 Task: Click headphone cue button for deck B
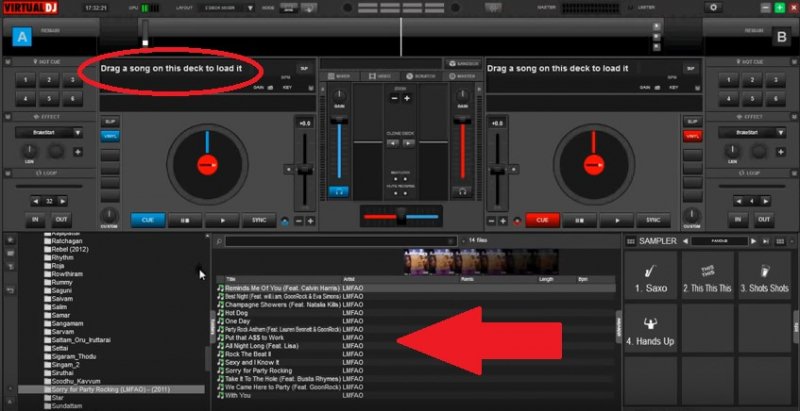click(x=462, y=192)
